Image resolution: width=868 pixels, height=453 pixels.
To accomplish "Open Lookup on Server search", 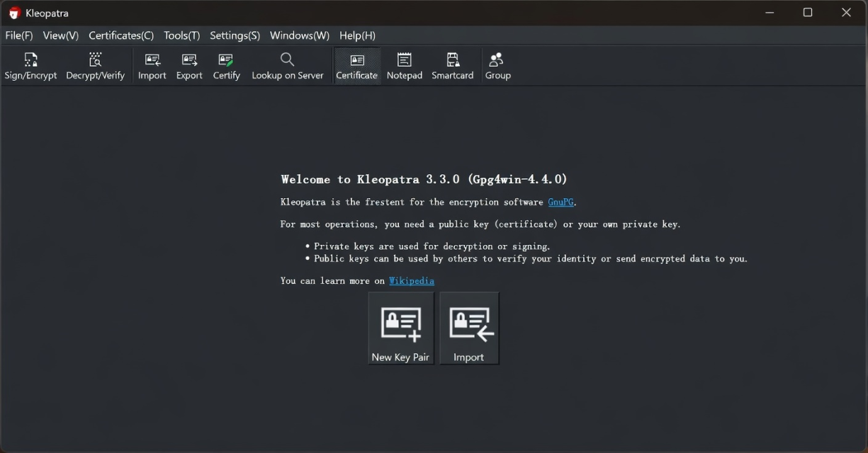I will click(x=288, y=67).
